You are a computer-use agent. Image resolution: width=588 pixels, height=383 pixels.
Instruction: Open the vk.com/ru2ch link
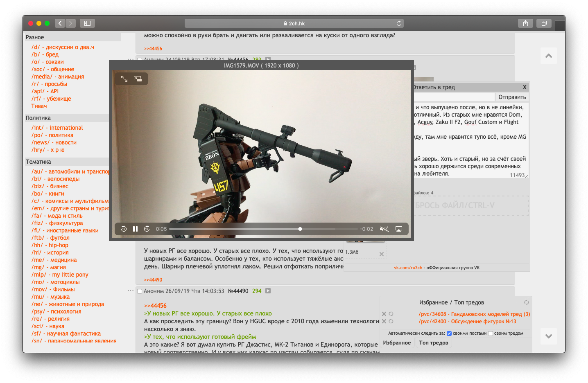pos(408,268)
